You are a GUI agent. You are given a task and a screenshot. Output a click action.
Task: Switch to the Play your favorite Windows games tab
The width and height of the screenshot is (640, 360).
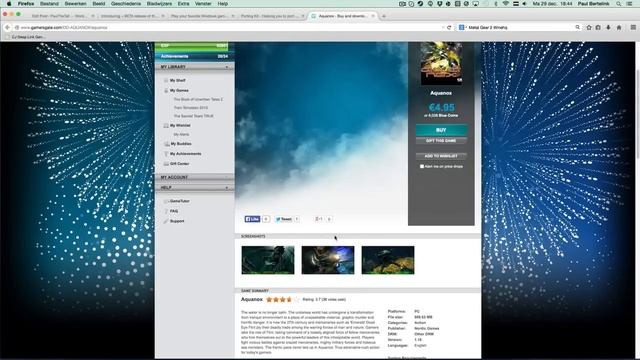[x=202, y=16]
